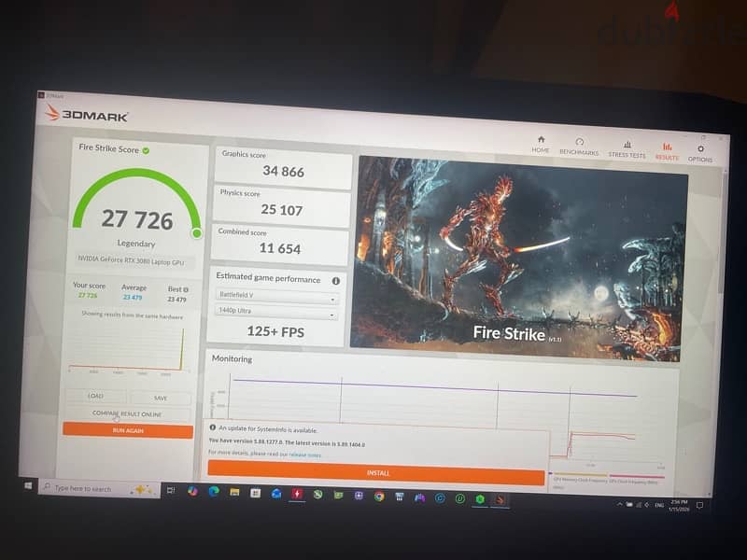Click the orange RUN AGAIN button
This screenshot has height=560, width=747.
coord(128,430)
